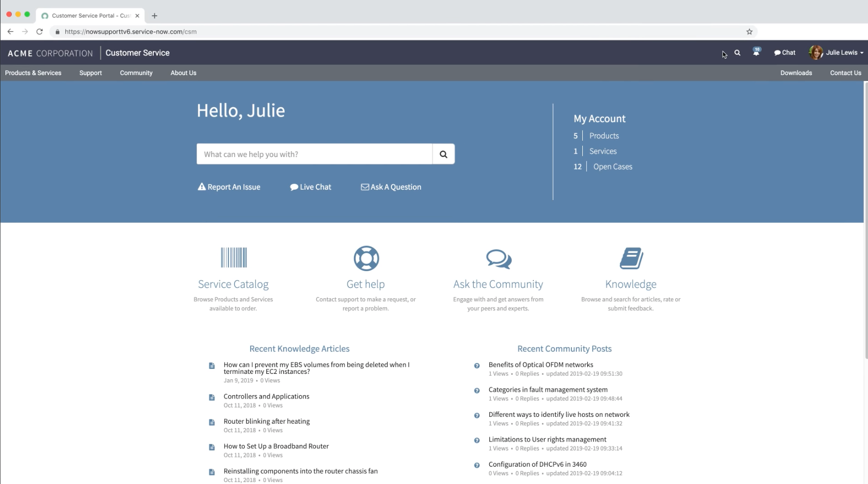View Open Cases under My Account
The height and width of the screenshot is (484, 868).
tap(613, 166)
